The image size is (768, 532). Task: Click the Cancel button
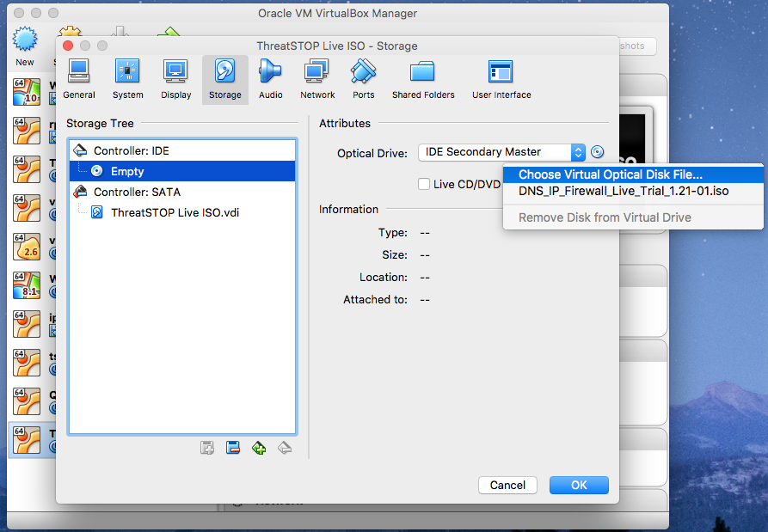click(x=507, y=485)
